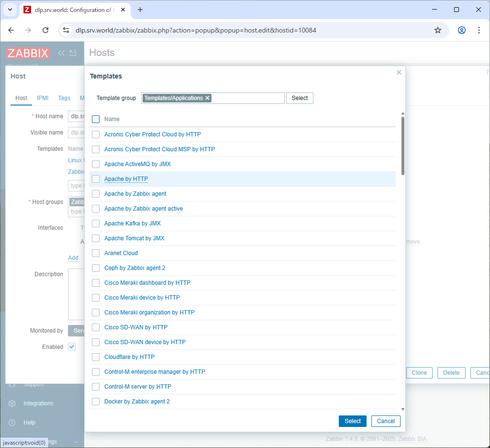Image resolution: width=490 pixels, height=448 pixels.
Task: Close the Templates dialog with the X icon
Action: click(x=399, y=73)
